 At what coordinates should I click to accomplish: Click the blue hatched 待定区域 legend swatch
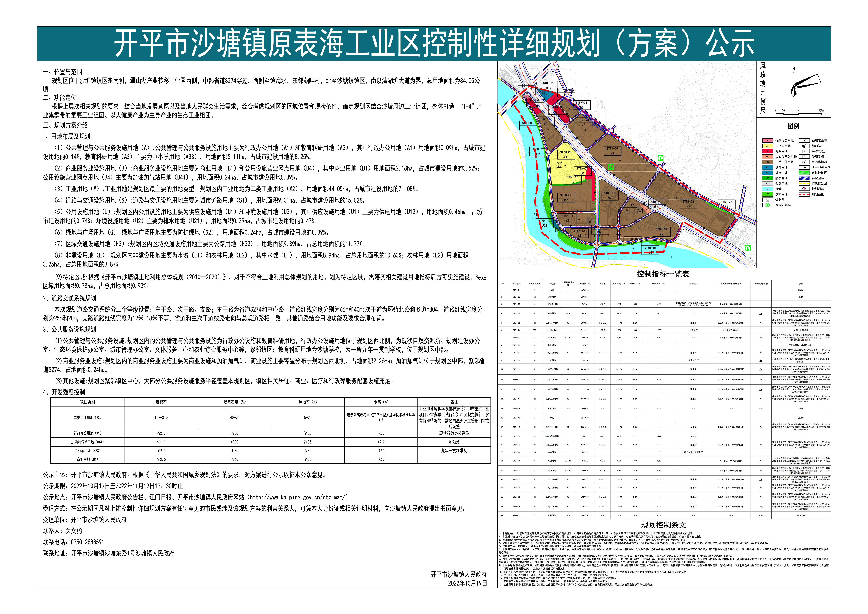click(804, 178)
